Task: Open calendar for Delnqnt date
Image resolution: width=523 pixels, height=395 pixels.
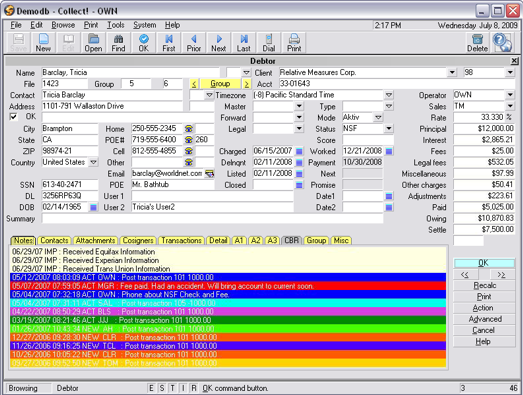Action: (x=299, y=162)
